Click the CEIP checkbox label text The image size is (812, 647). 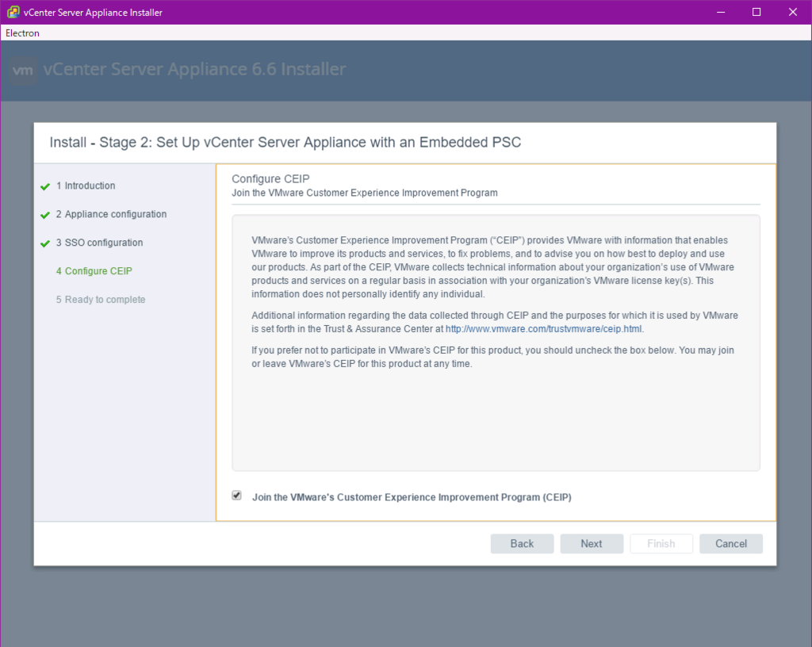pos(412,497)
